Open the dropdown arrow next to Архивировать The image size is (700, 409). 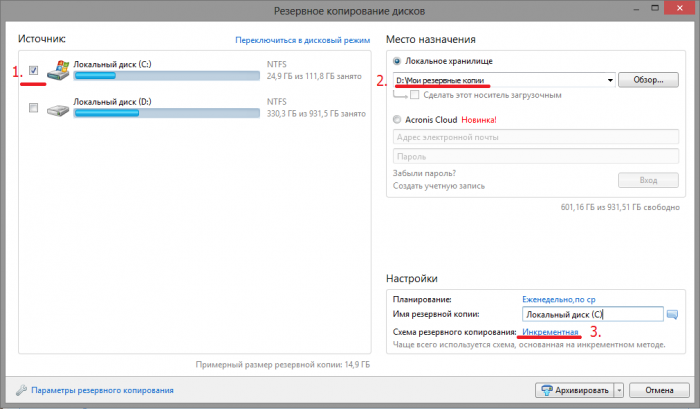pyautogui.click(x=619, y=390)
